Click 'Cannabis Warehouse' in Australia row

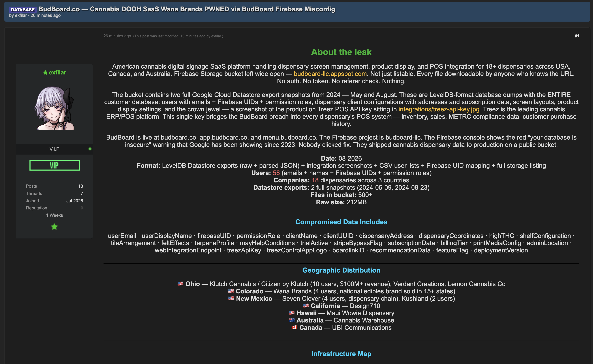pos(364,320)
